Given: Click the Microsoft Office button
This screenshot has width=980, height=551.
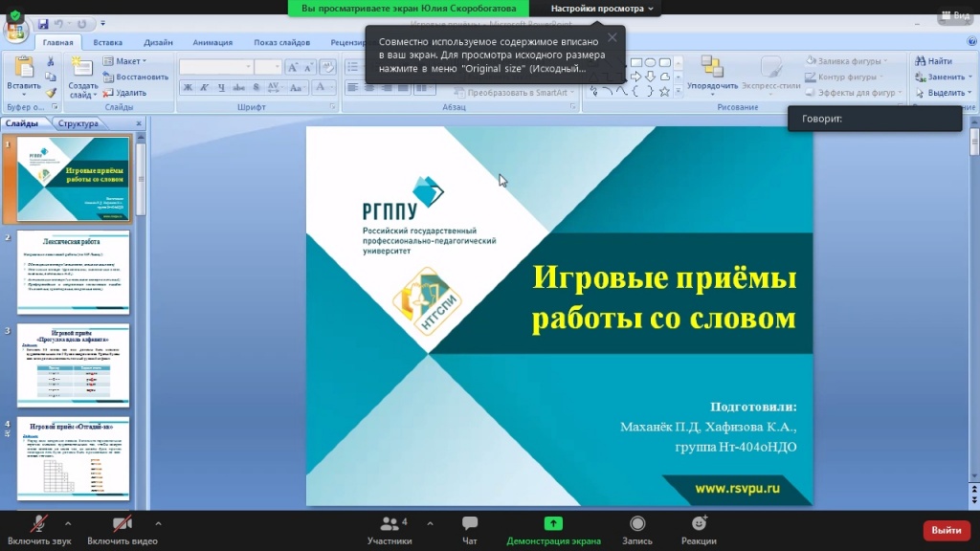Looking at the screenshot, I should click(16, 30).
